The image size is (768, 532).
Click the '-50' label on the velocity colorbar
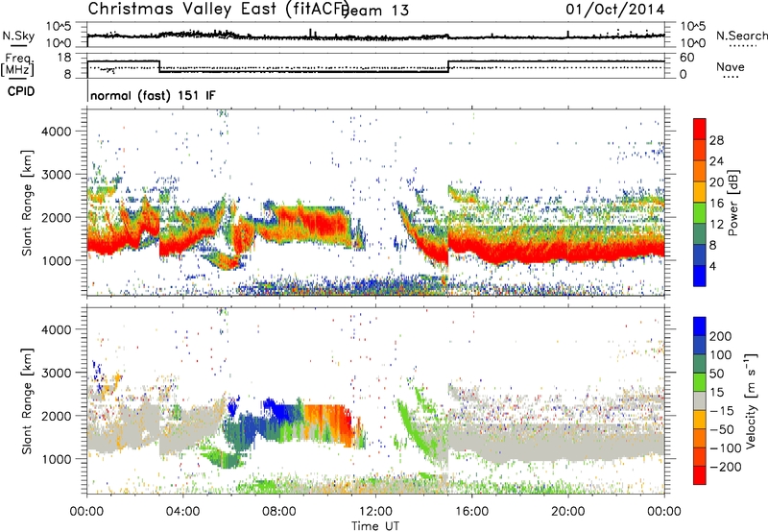722,429
